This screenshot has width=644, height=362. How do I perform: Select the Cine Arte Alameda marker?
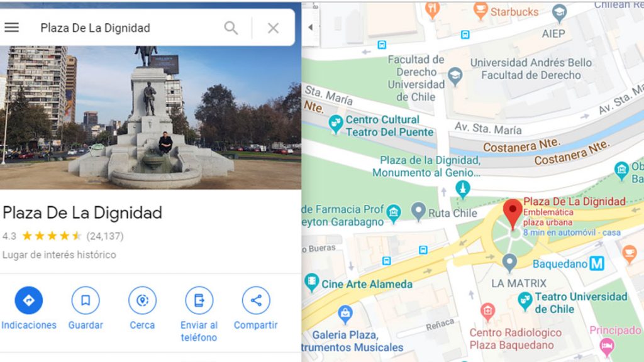click(311, 282)
